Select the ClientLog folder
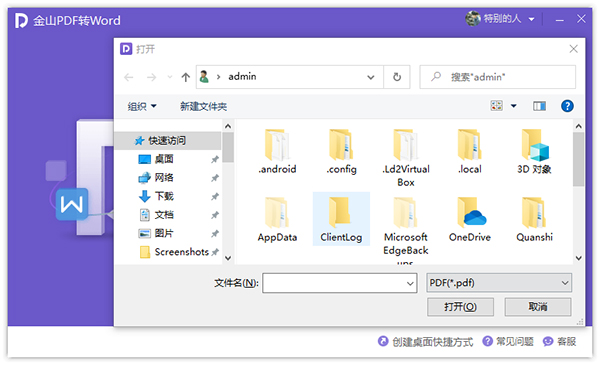The height and width of the screenshot is (365, 600). click(341, 220)
